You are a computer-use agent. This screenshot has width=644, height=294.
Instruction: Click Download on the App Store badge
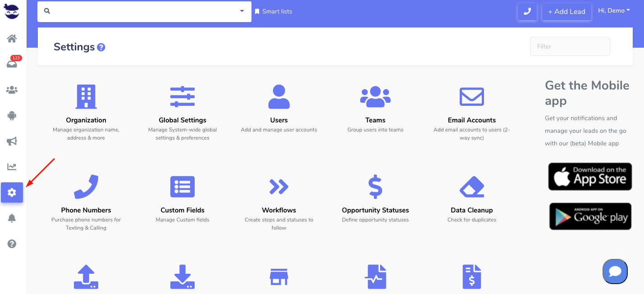coord(590,176)
